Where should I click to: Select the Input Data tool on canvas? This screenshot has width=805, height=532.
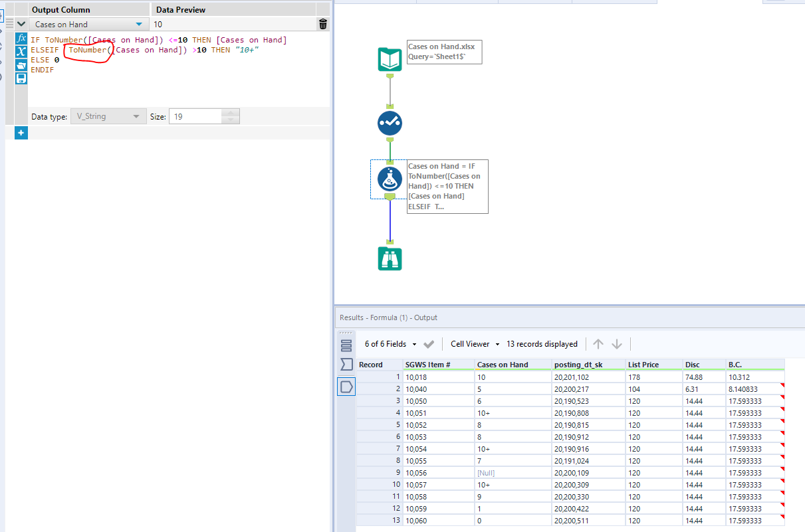(390, 59)
